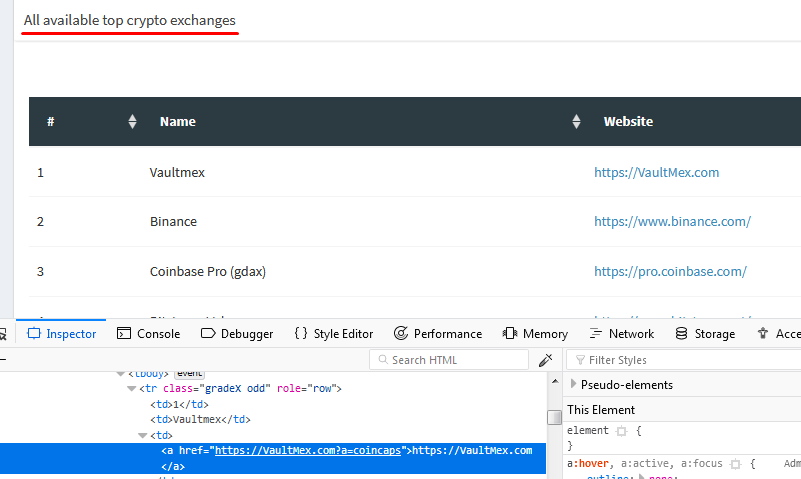Click the Inspector tab icon
Viewport: 801px width, 479px height.
click(34, 333)
